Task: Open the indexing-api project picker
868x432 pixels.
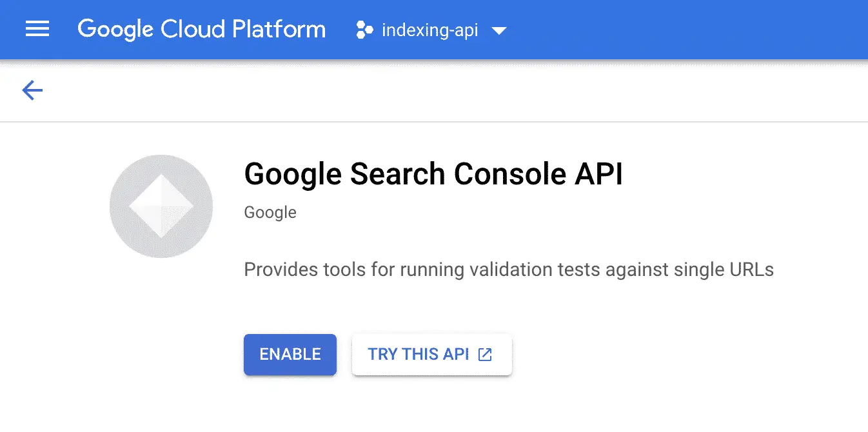Action: coord(431,30)
